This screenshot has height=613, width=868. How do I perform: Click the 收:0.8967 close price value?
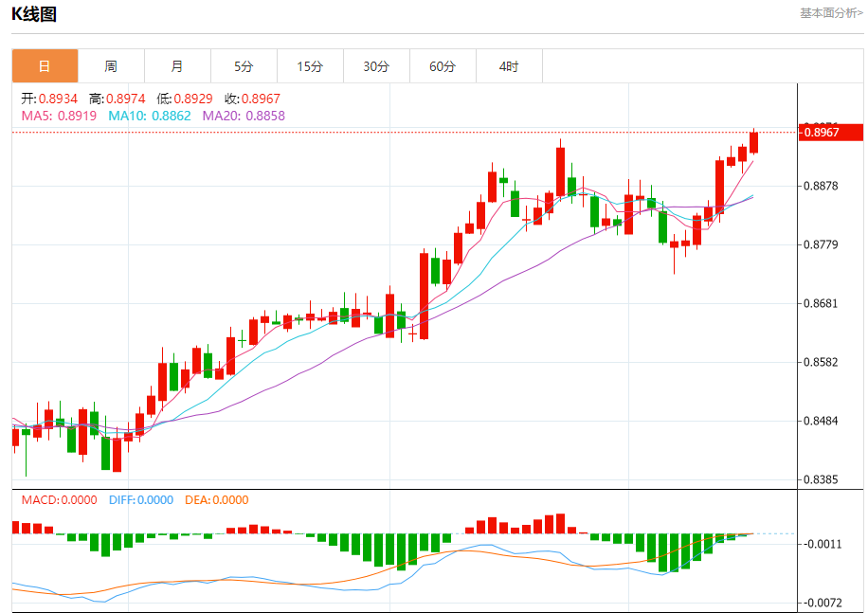[x=252, y=99]
